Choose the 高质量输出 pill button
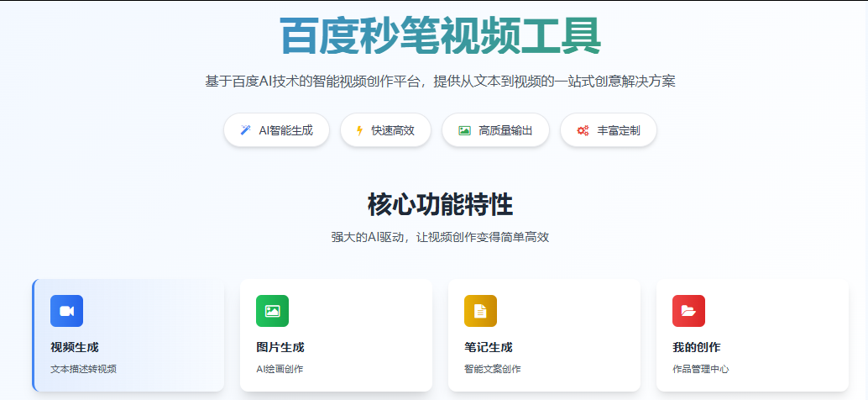 (495, 130)
